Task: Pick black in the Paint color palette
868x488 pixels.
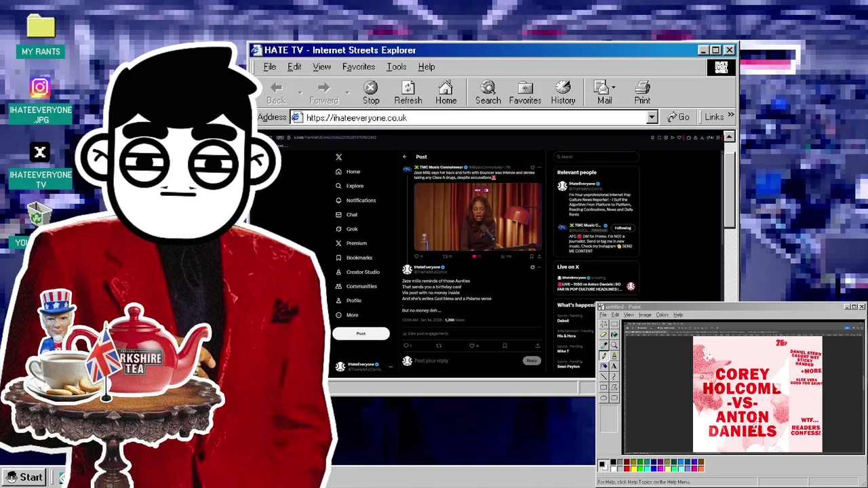Action: point(613,462)
